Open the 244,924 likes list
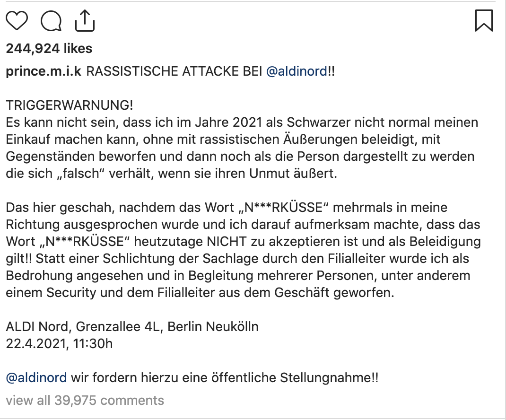The image size is (506, 420). tap(49, 48)
